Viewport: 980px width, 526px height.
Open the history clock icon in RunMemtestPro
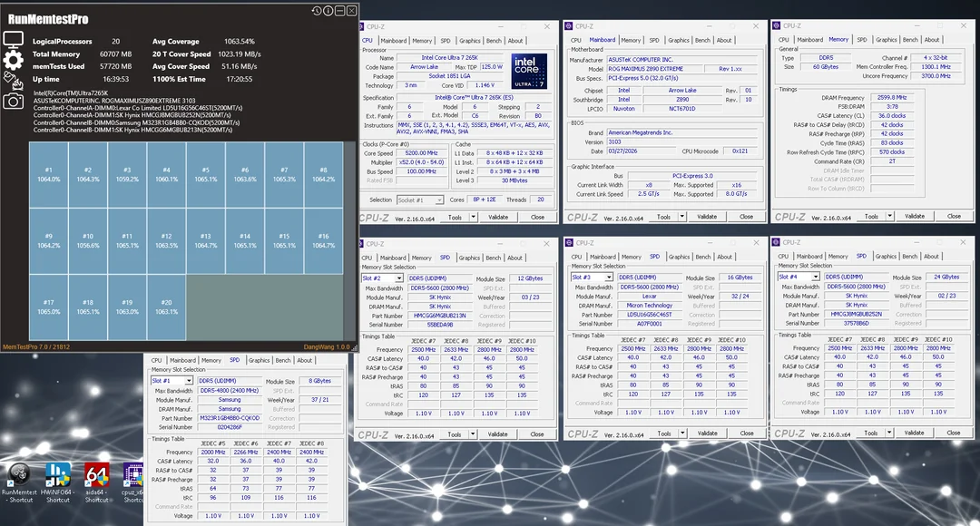tap(316, 11)
